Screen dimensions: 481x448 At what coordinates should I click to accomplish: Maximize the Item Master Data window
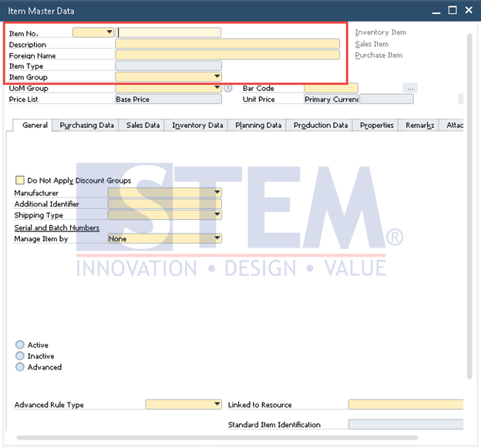(452, 10)
